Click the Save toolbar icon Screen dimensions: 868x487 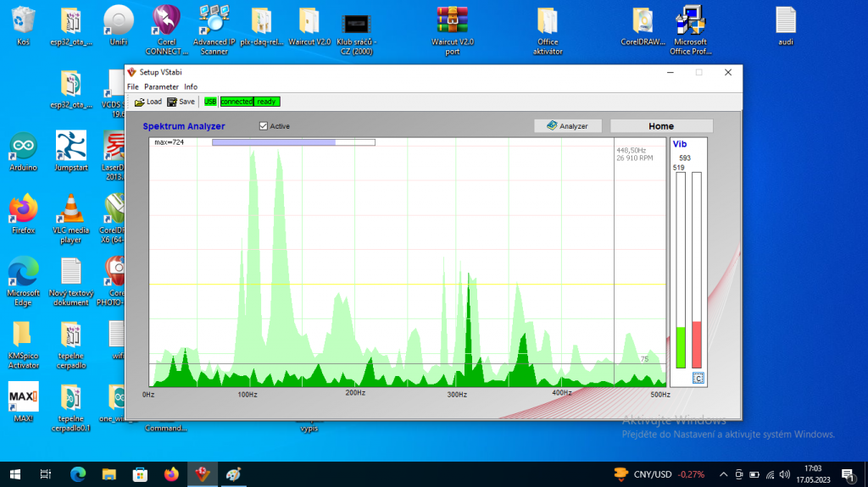pyautogui.click(x=173, y=102)
